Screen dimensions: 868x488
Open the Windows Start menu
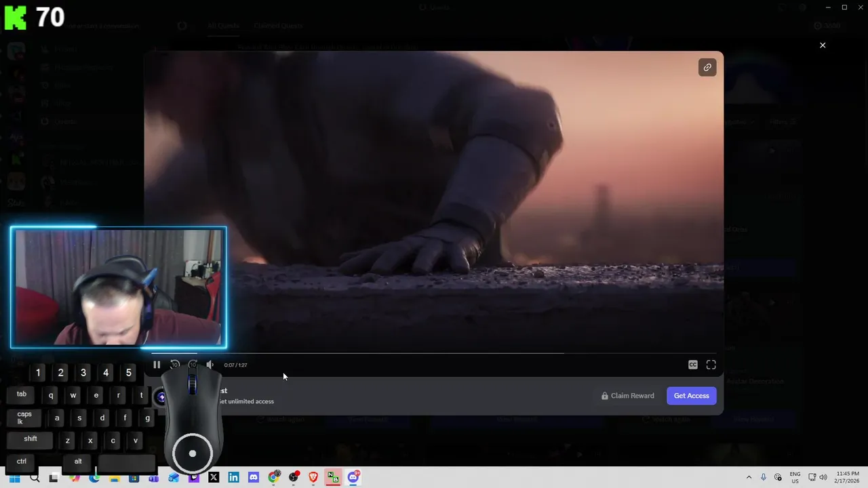tap(14, 477)
